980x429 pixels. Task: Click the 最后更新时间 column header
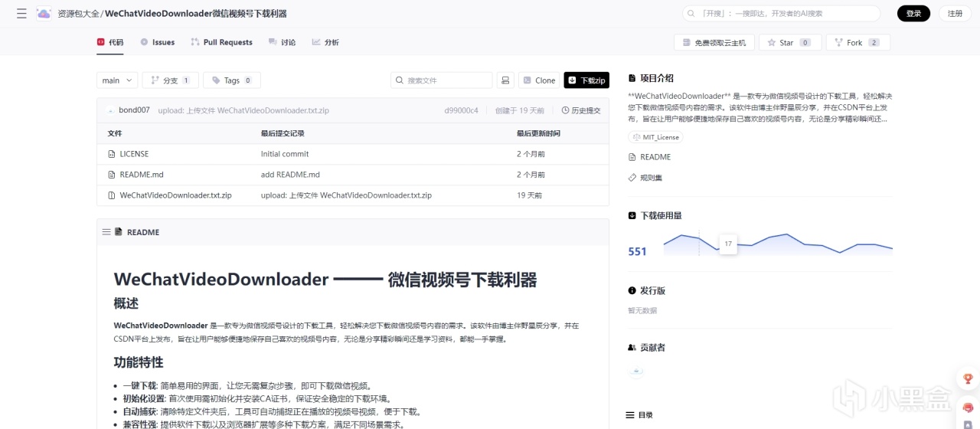(x=538, y=133)
